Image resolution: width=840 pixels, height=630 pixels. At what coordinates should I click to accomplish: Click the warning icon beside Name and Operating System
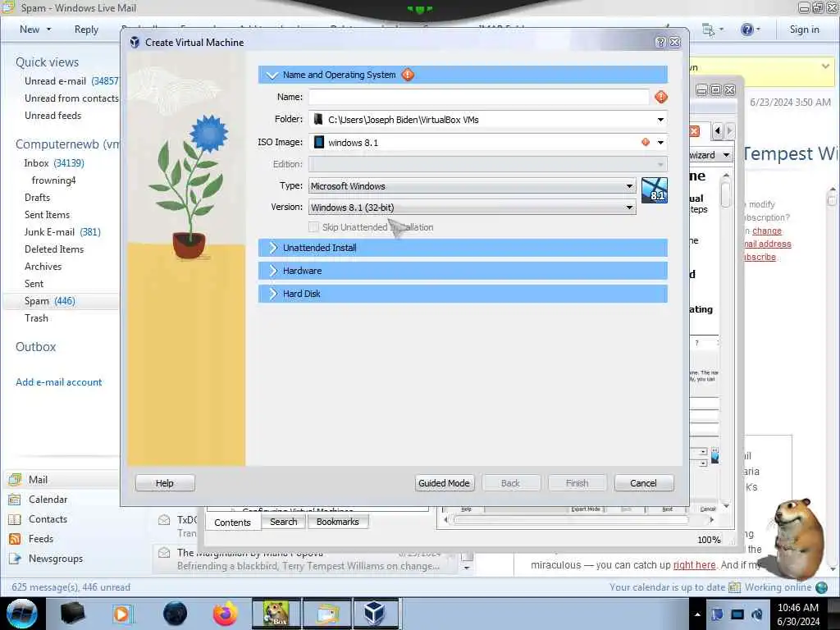pyautogui.click(x=408, y=75)
